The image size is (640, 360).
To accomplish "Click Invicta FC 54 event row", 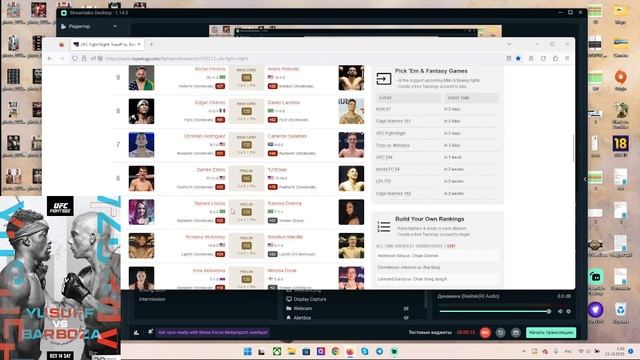I will pyautogui.click(x=437, y=169).
